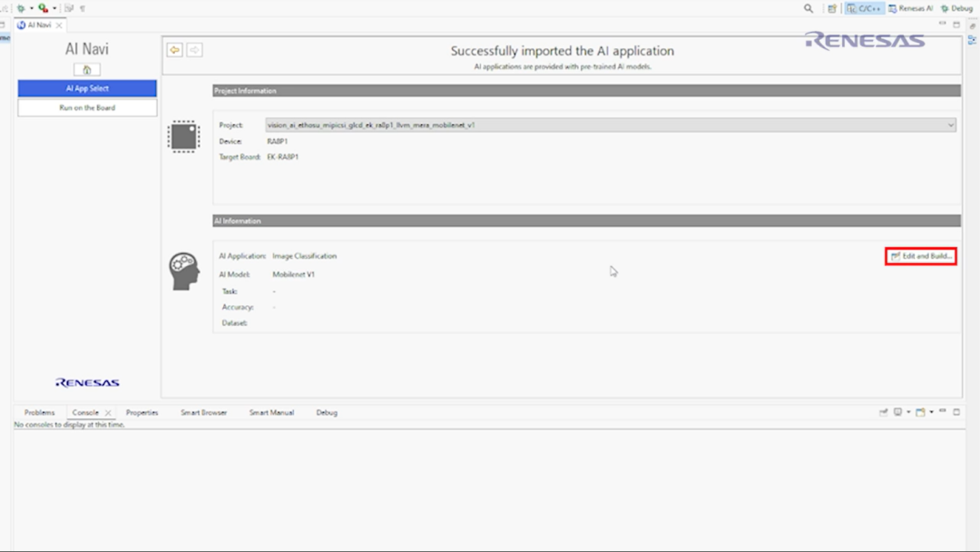Click the Edit and Build... button

[x=921, y=256]
